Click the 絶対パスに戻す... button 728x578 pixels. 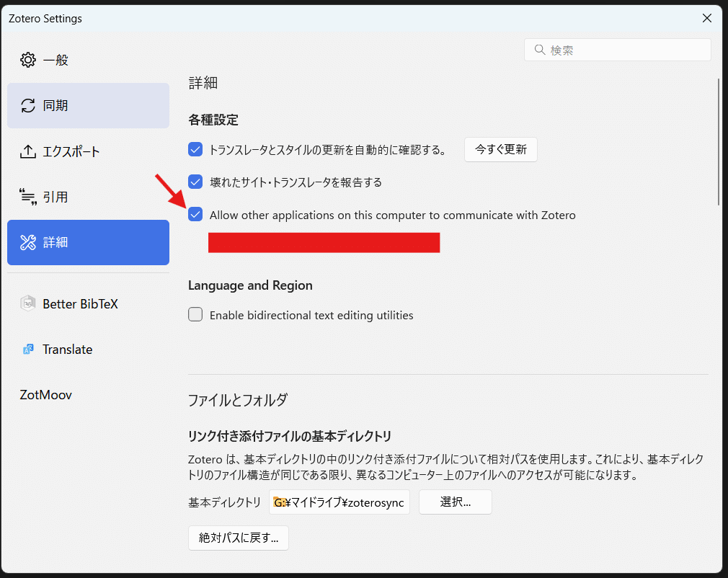239,538
